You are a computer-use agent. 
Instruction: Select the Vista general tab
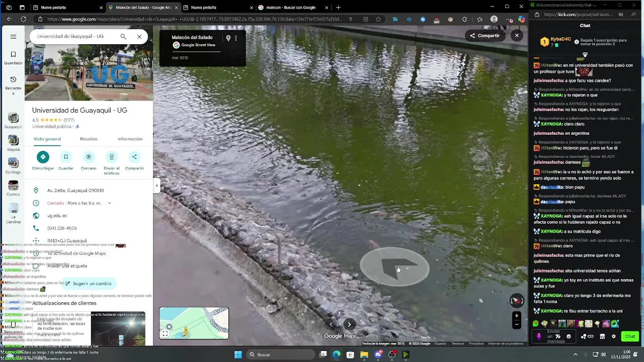coord(47,139)
